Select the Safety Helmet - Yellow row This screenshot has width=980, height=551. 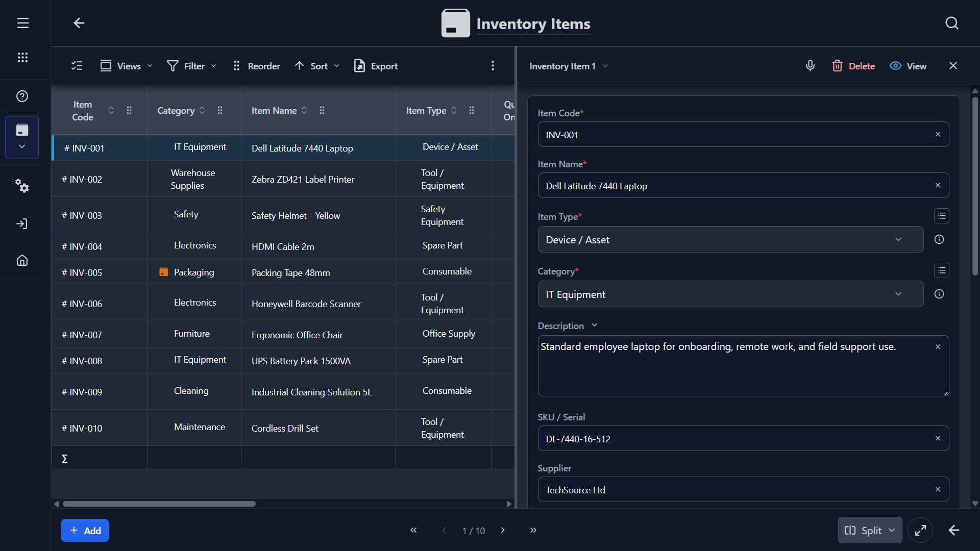[283, 215]
